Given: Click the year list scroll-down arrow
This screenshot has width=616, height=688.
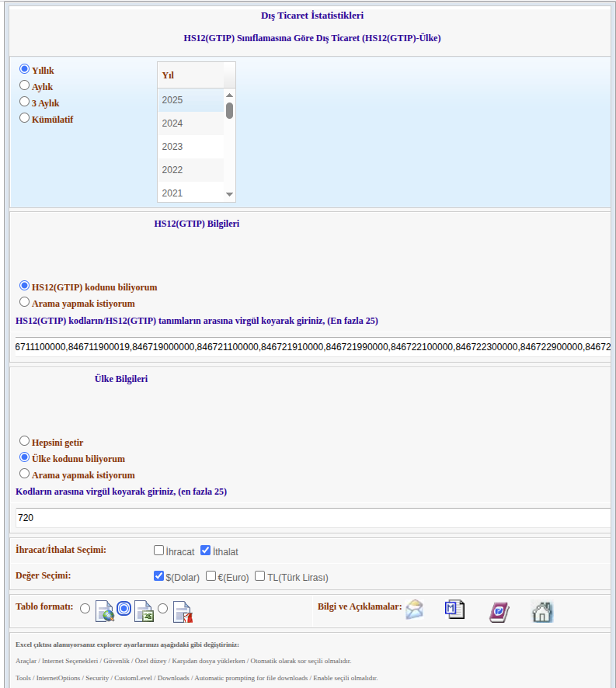Looking at the screenshot, I should pyautogui.click(x=229, y=194).
